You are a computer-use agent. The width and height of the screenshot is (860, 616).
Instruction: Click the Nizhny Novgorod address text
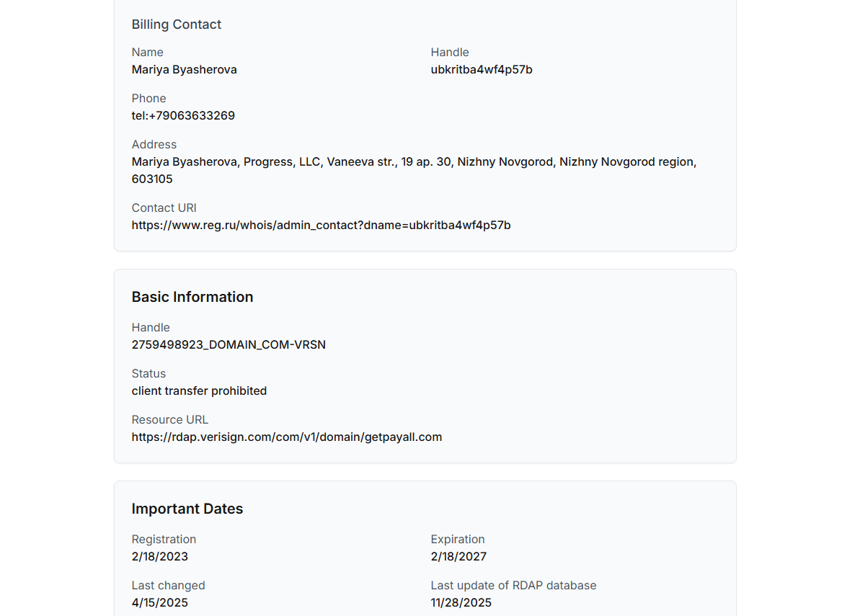[x=413, y=162]
